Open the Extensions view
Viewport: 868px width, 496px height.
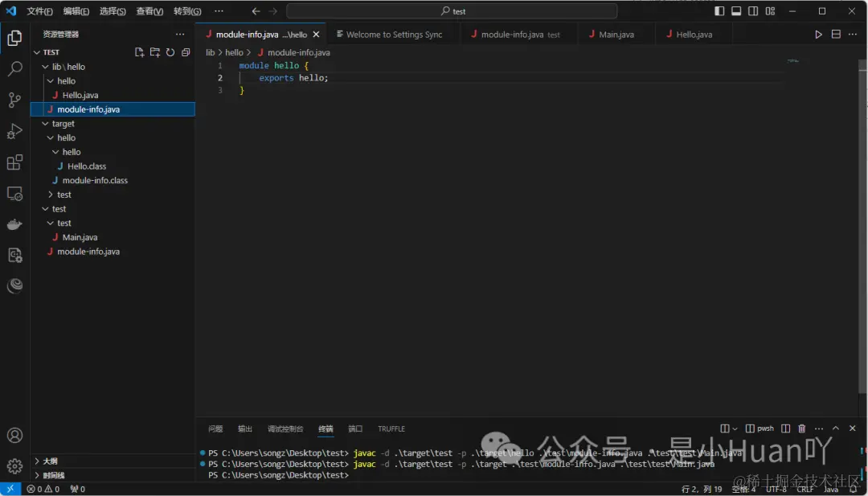click(x=15, y=162)
